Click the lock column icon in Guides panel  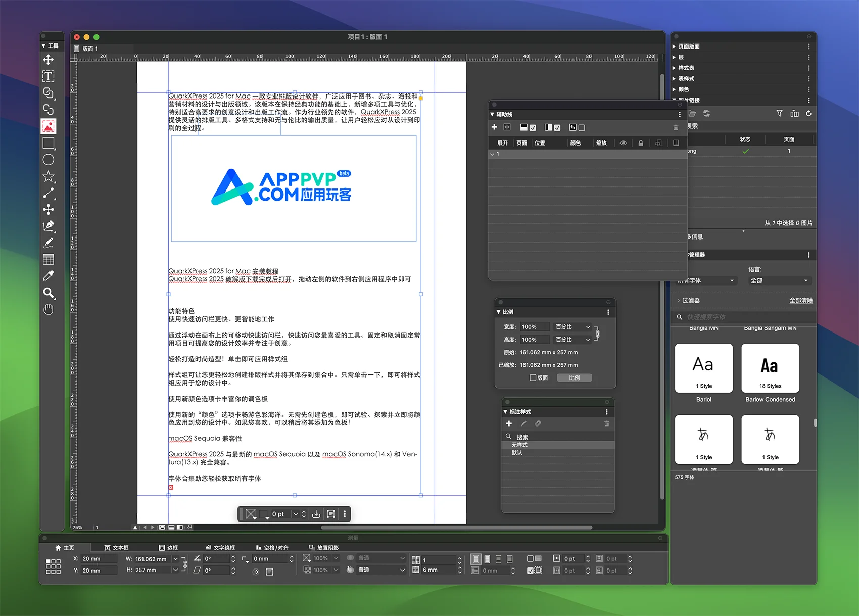641,143
